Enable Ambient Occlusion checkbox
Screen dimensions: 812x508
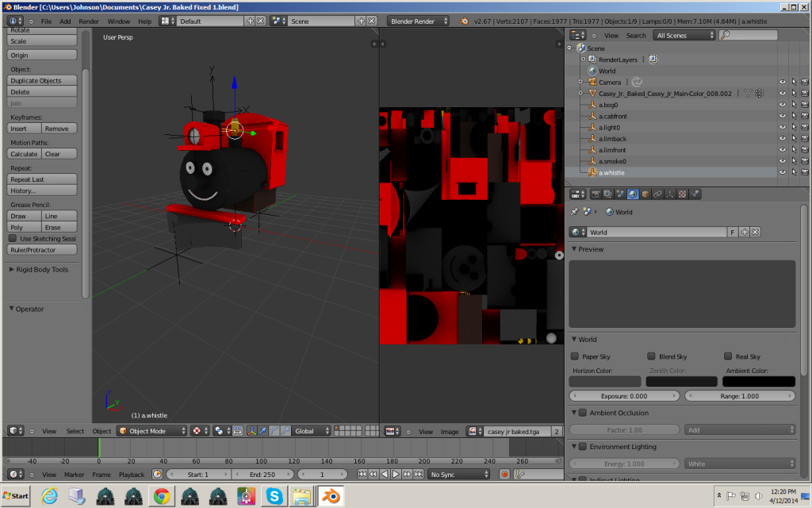coord(583,413)
